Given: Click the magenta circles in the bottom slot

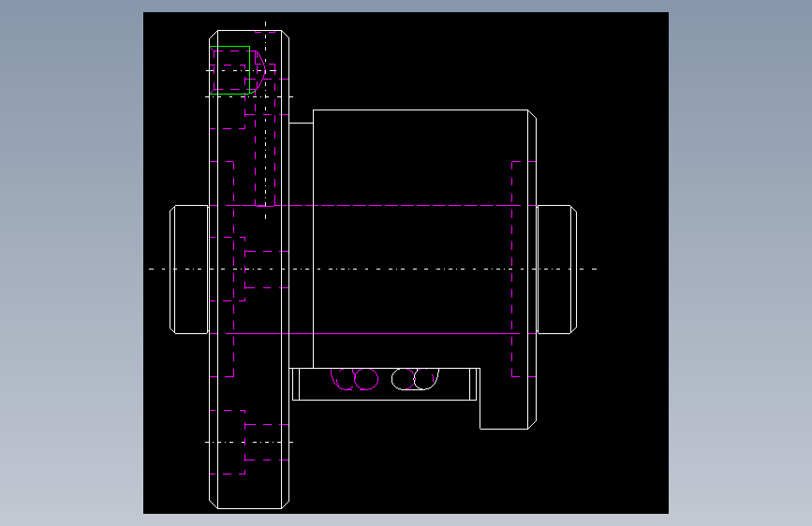Looking at the screenshot, I should pos(355,379).
